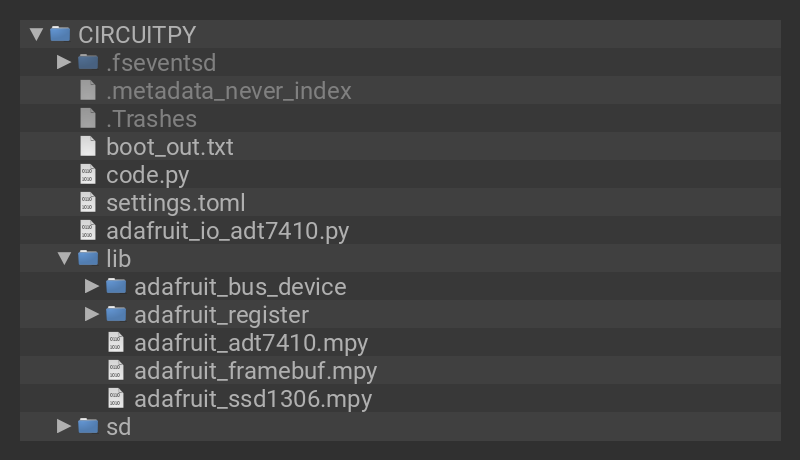Select the adafruit_adt7410.mpy file

251,342
